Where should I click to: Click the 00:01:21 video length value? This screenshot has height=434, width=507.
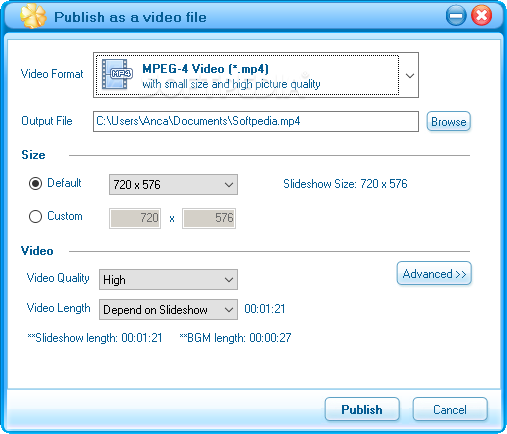coord(265,309)
